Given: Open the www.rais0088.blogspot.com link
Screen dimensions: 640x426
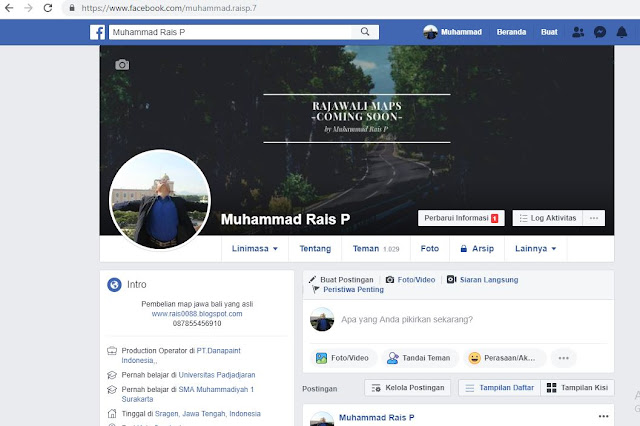Looking at the screenshot, I should pos(197,314).
